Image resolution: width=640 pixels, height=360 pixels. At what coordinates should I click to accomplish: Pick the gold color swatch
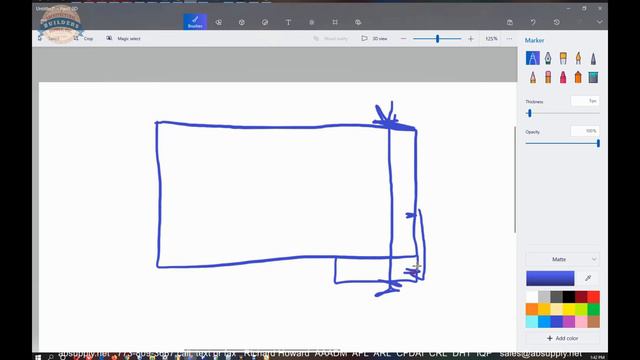tap(544, 309)
